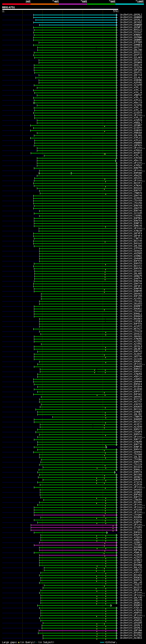Click label UniRef100_Q9LF95
Image resolution: width=146 pixels, height=644 pixels.
(131, 597)
